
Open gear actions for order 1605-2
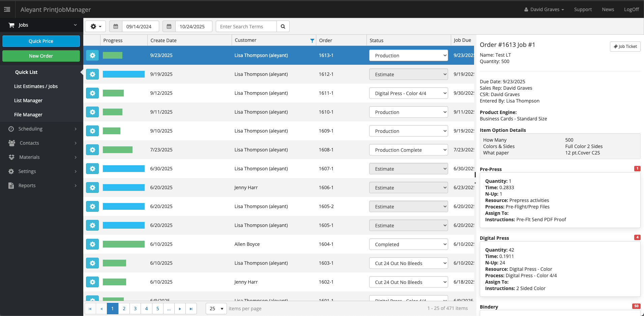click(92, 206)
